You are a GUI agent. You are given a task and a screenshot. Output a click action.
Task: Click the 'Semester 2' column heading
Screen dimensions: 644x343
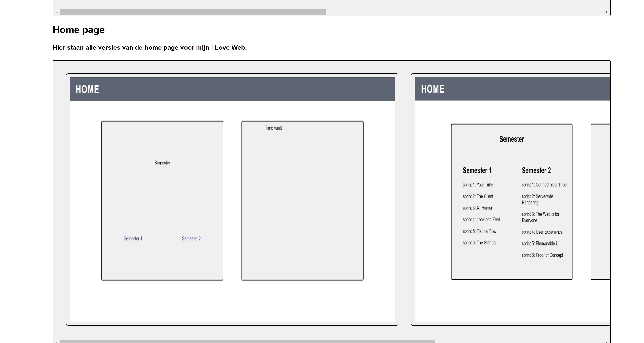536,170
